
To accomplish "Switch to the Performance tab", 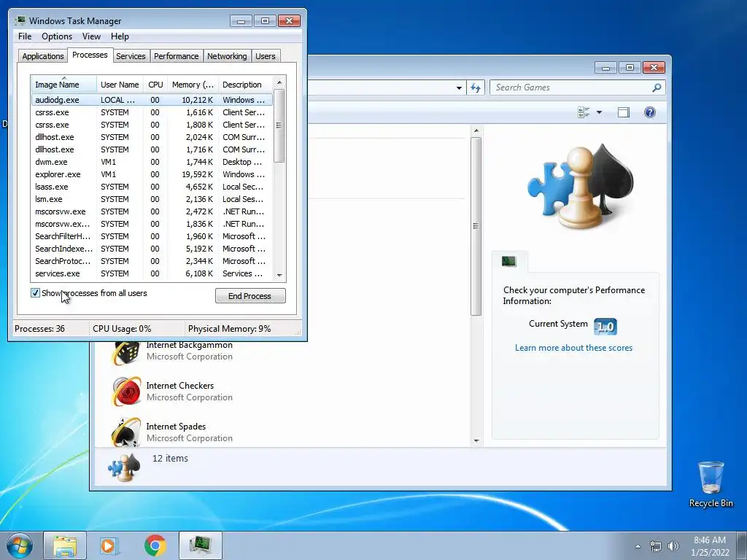I will [x=177, y=56].
